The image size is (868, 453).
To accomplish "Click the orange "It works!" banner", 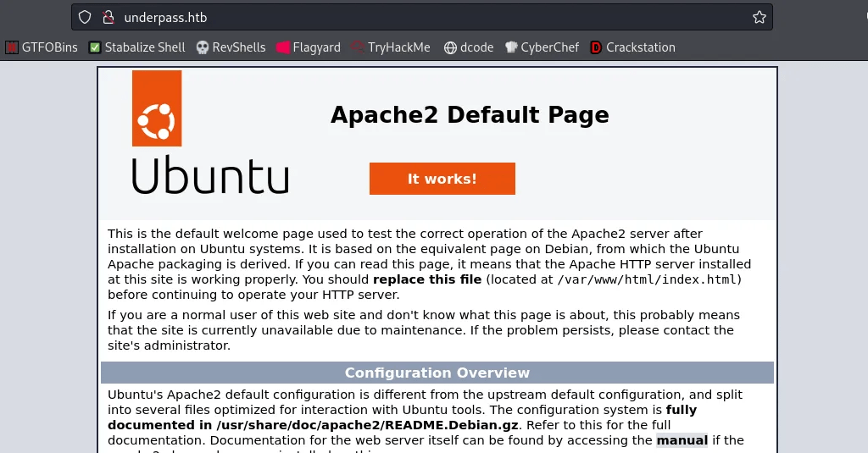I will point(442,179).
